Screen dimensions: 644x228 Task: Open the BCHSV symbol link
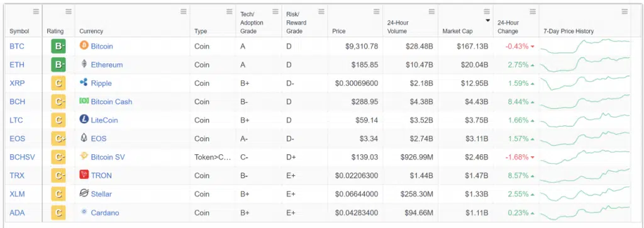[22, 157]
